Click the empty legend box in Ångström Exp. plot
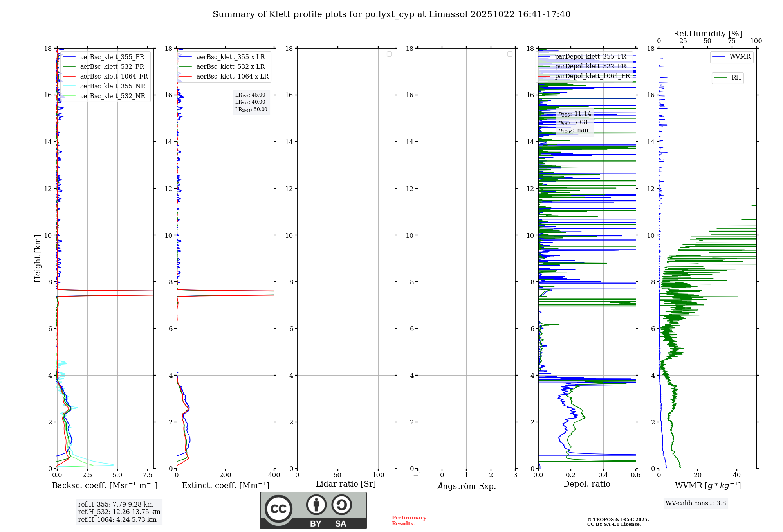This screenshot has width=783, height=532. pos(510,54)
